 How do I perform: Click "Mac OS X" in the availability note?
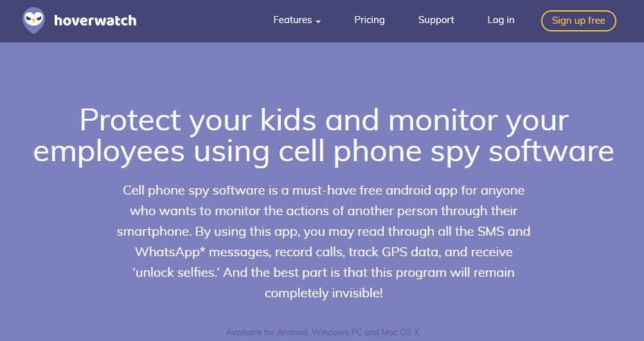point(399,333)
